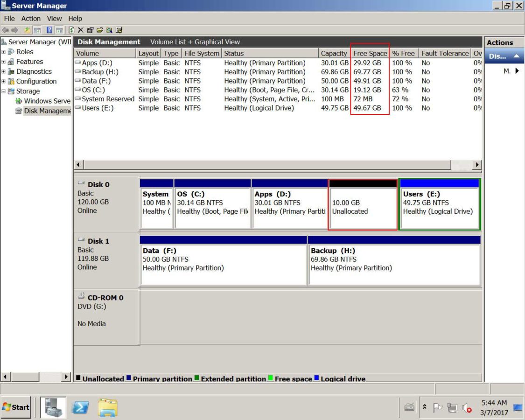Click the magnifier search toolbar icon
The image size is (525, 420).
(109, 30)
